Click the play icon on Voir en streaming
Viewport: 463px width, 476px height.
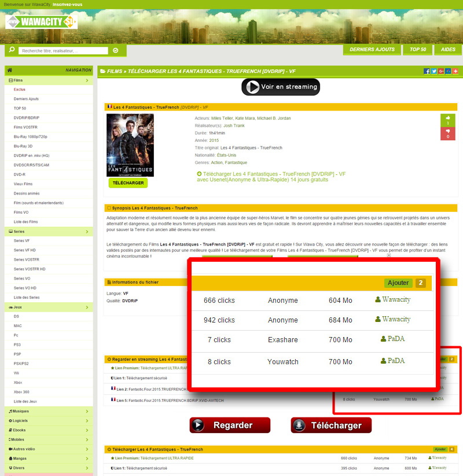(252, 87)
